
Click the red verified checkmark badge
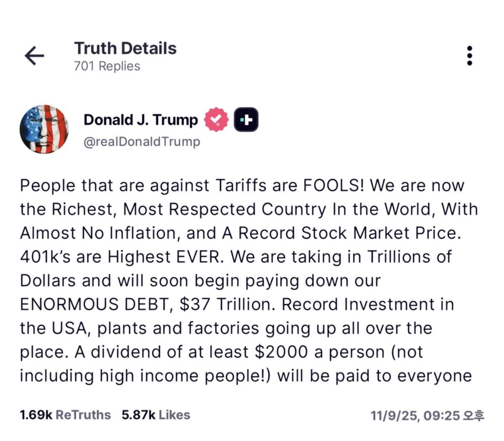click(x=216, y=120)
